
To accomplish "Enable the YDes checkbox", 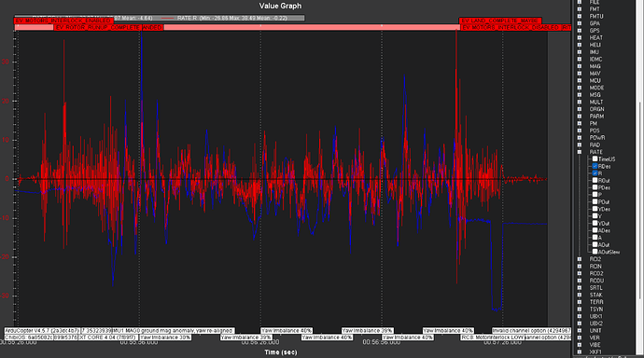I will pos(595,209).
